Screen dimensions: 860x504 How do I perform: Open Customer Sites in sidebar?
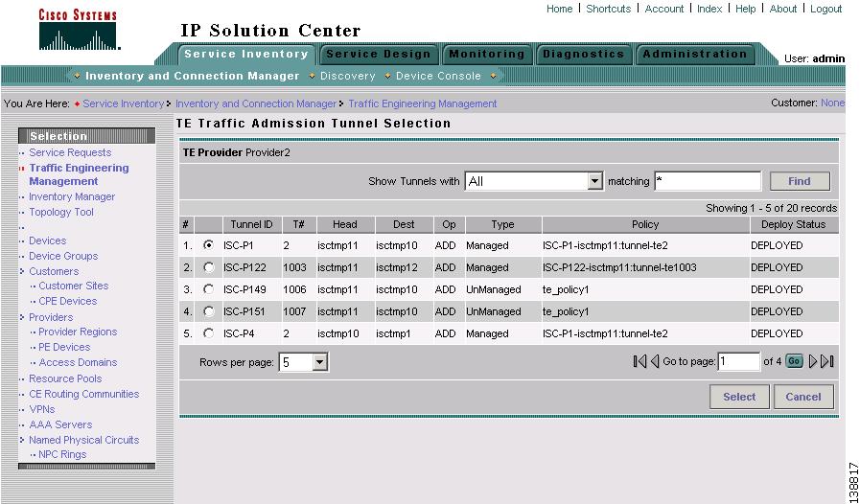[74, 286]
